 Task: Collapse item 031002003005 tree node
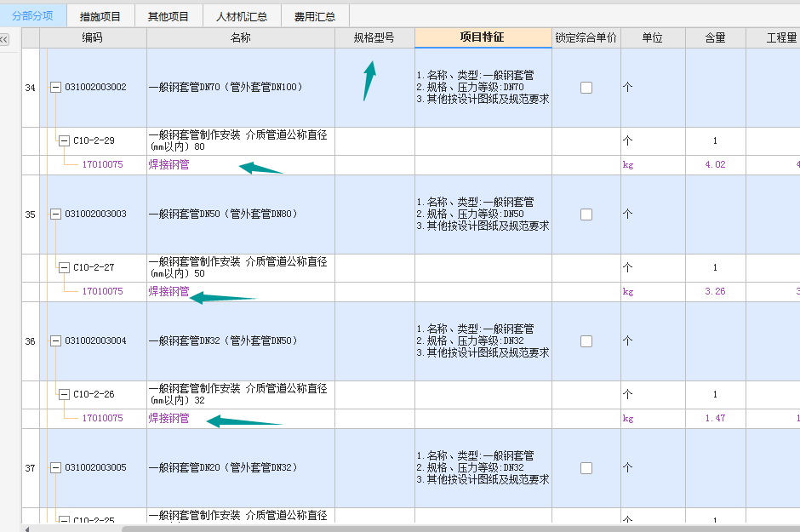point(55,467)
